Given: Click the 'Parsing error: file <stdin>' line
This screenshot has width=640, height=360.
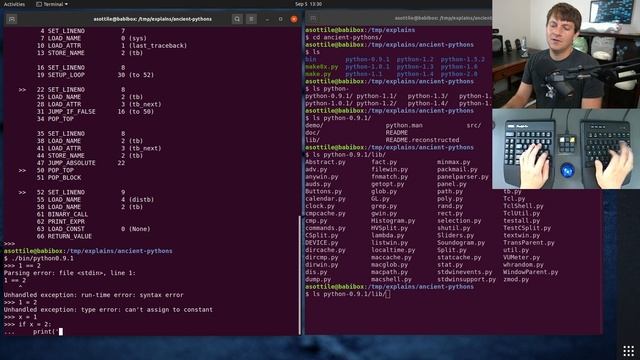Looking at the screenshot, I should tap(70, 273).
